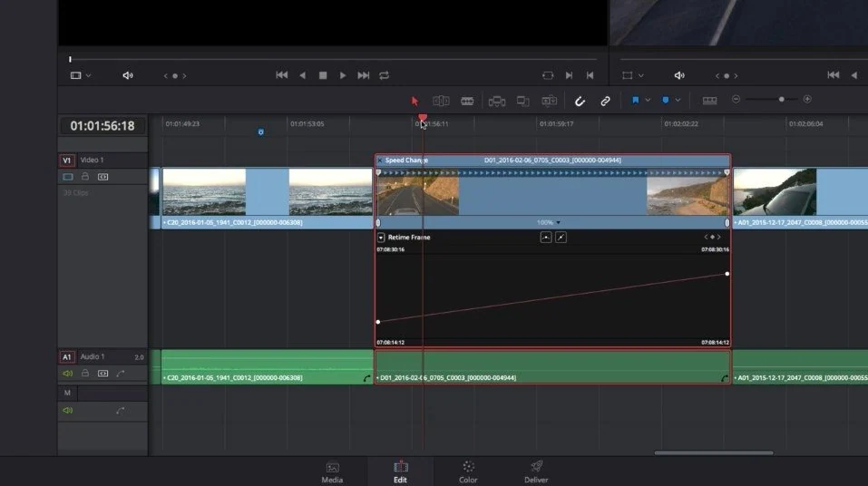Zoom in timeline with plus icon
This screenshot has height=486, width=868.
click(807, 99)
